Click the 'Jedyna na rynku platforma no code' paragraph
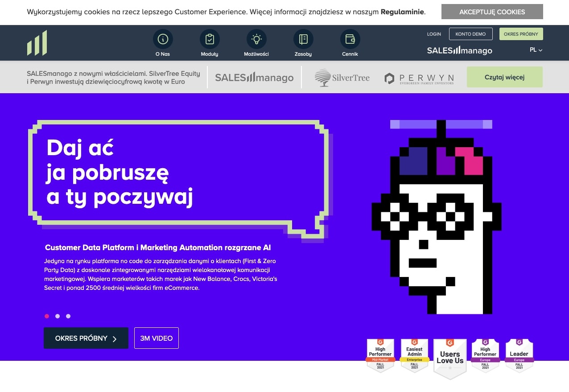The height and width of the screenshot is (392, 569). [161, 274]
